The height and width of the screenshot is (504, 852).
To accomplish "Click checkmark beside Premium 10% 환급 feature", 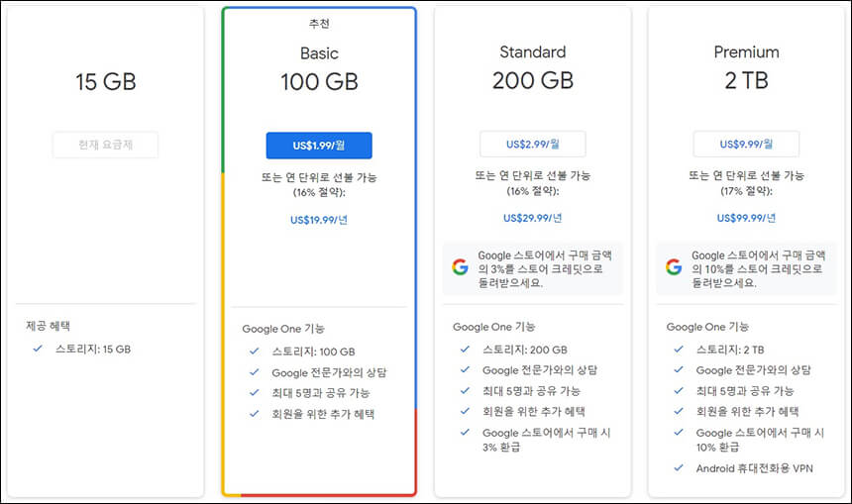I will pos(678,433).
